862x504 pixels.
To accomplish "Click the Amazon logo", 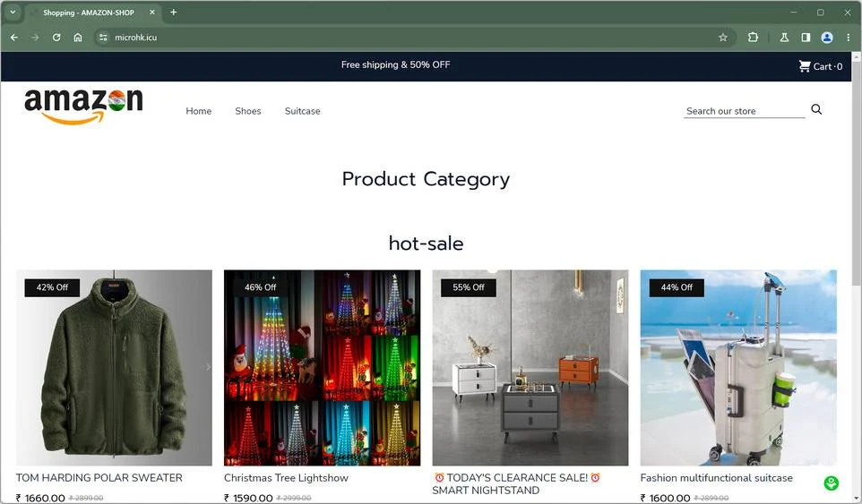I will coord(83,106).
